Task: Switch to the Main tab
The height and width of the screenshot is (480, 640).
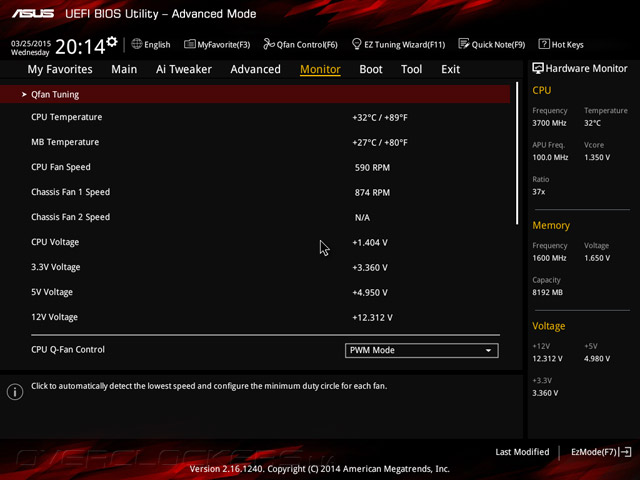Action: pyautogui.click(x=124, y=69)
